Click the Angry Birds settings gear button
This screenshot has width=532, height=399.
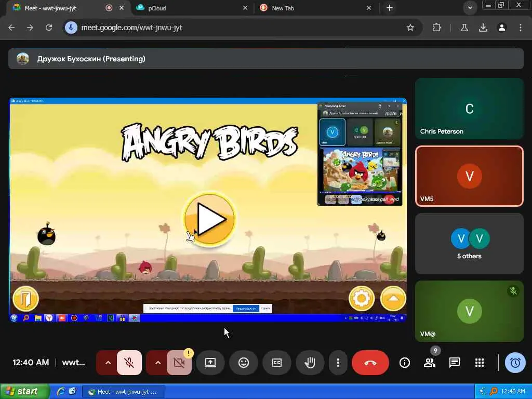tap(362, 299)
